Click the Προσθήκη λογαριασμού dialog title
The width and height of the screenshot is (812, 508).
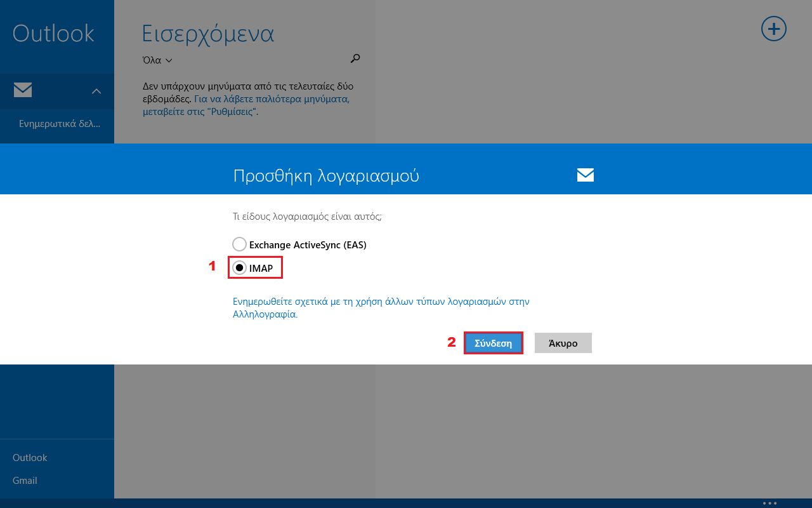click(x=326, y=176)
